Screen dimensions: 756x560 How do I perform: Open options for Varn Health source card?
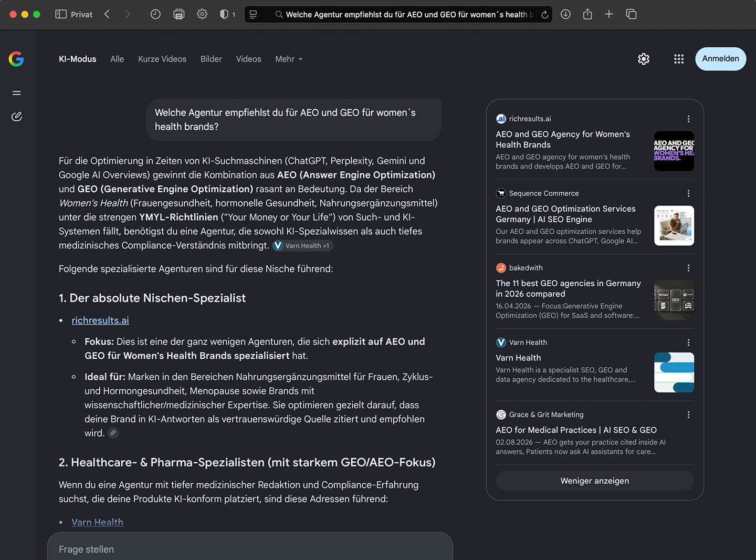pyautogui.click(x=688, y=343)
